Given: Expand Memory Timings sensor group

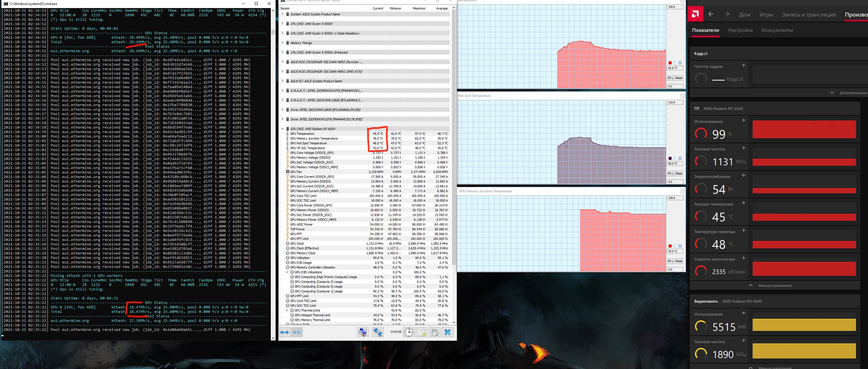Looking at the screenshot, I should [282, 43].
